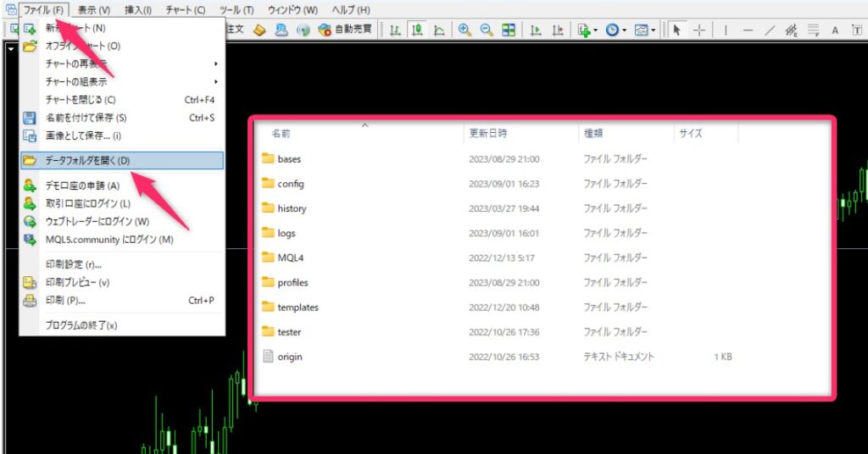Select the MQL4 folder
This screenshot has width=868, height=454.
[x=291, y=257]
